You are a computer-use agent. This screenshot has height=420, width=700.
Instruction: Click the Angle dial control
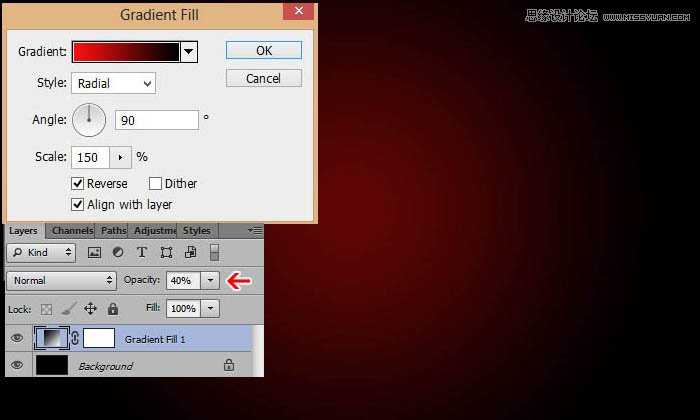(x=89, y=120)
